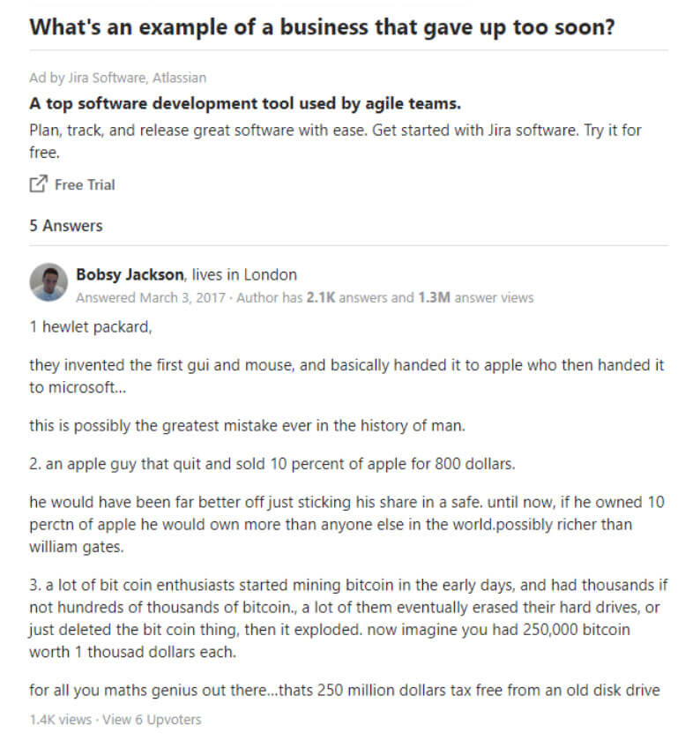This screenshot has height=748, width=700.
Task: Open the ad headline about agile teams tool
Action: 245,103
